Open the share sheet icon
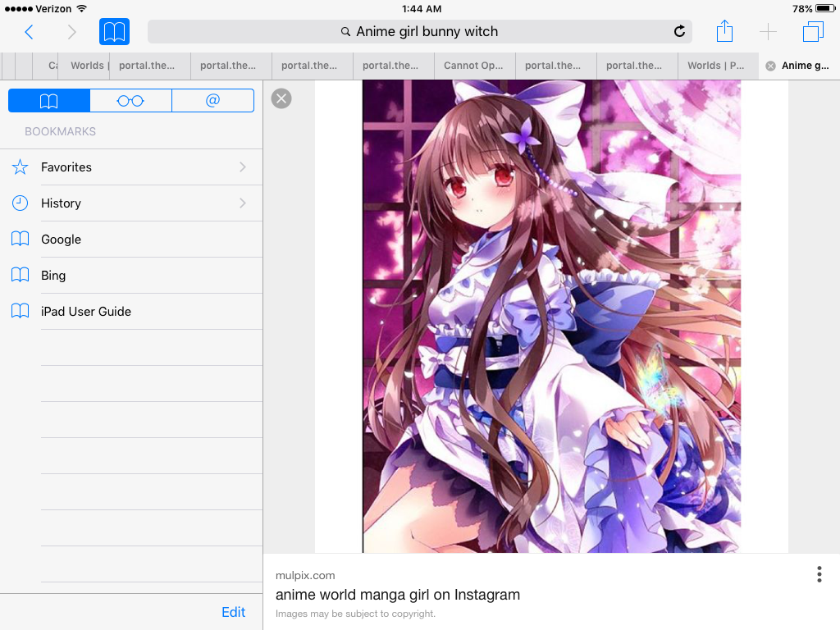This screenshot has height=630, width=840. pos(724,30)
